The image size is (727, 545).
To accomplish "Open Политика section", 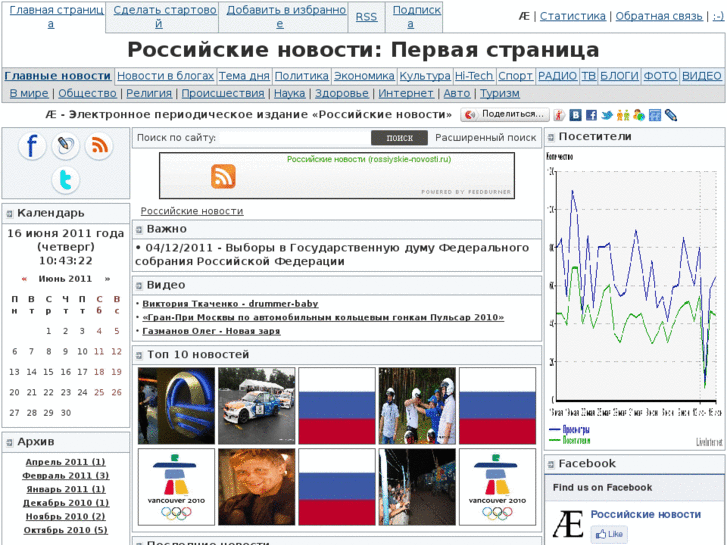I will [301, 76].
